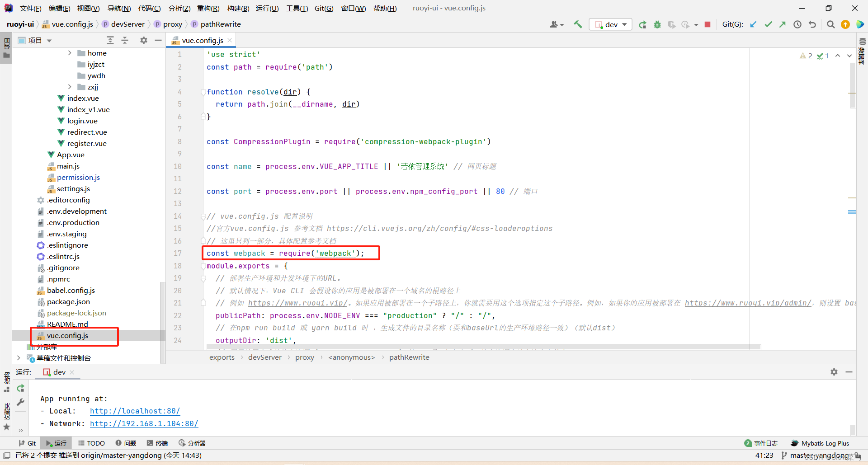
Task: Select login.vue in project tree
Action: tap(82, 121)
